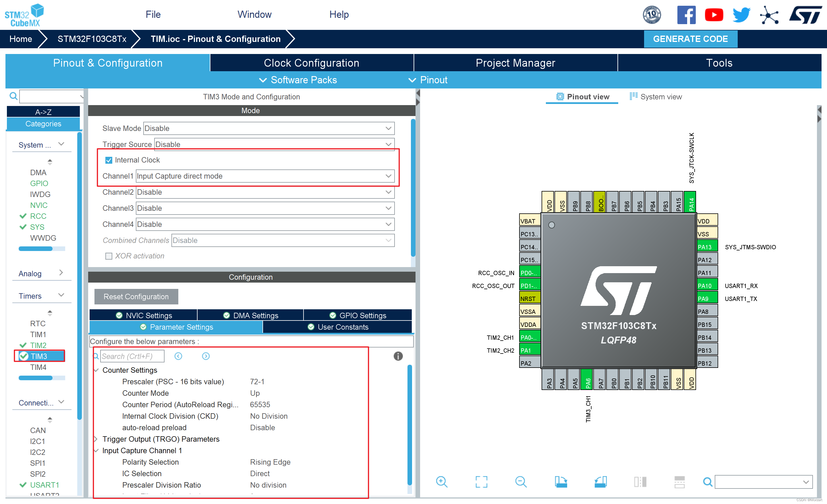Toggle the vertical split view icon
Image resolution: width=827 pixels, height=504 pixels.
(640, 482)
